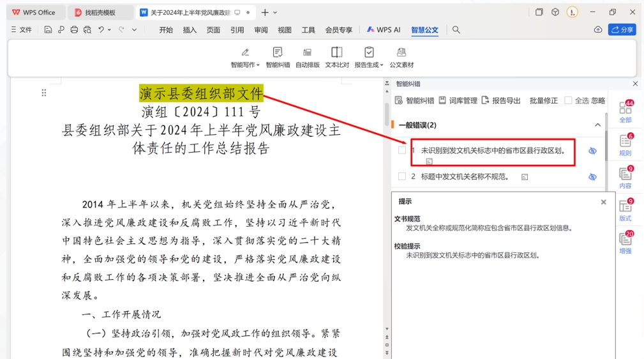This screenshot has width=644, height=359.
Task: Open the 报告生成 tool
Action: [x=369, y=57]
